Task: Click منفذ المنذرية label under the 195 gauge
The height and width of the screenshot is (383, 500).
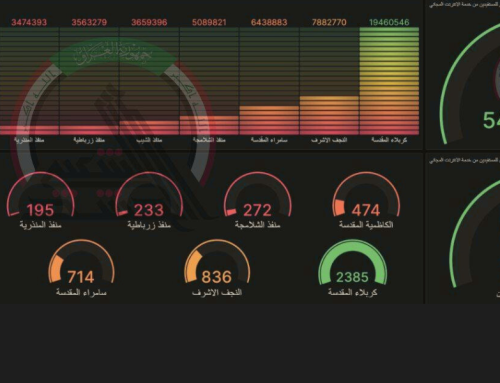Action: click(x=40, y=225)
